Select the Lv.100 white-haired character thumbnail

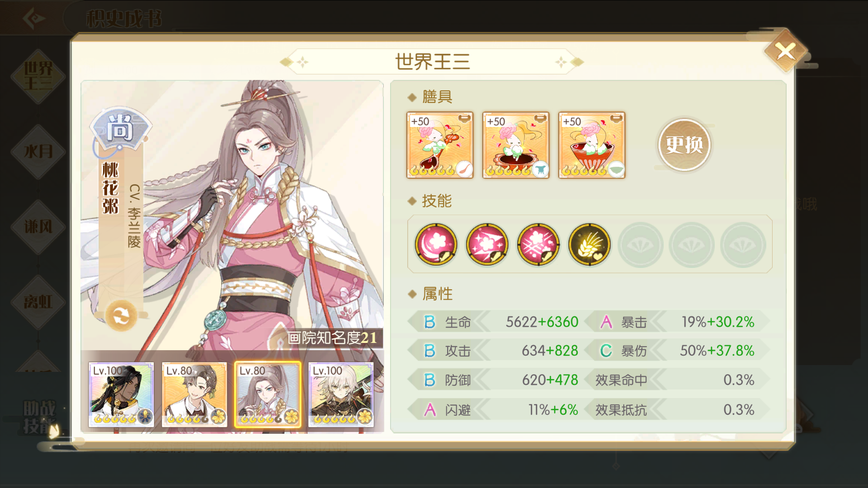(x=341, y=394)
